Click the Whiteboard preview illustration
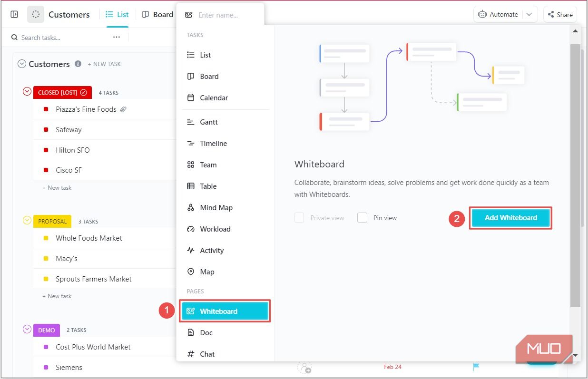The width and height of the screenshot is (588, 379). [x=422, y=87]
